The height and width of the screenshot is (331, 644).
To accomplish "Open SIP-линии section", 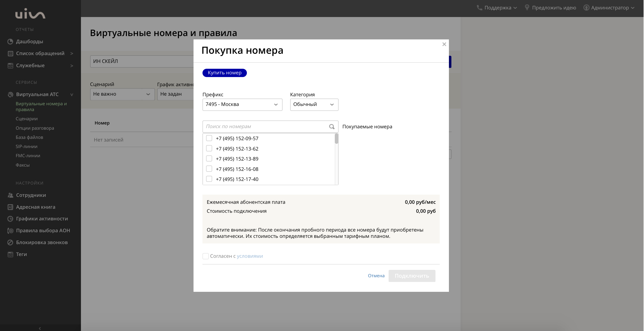I will point(26,146).
